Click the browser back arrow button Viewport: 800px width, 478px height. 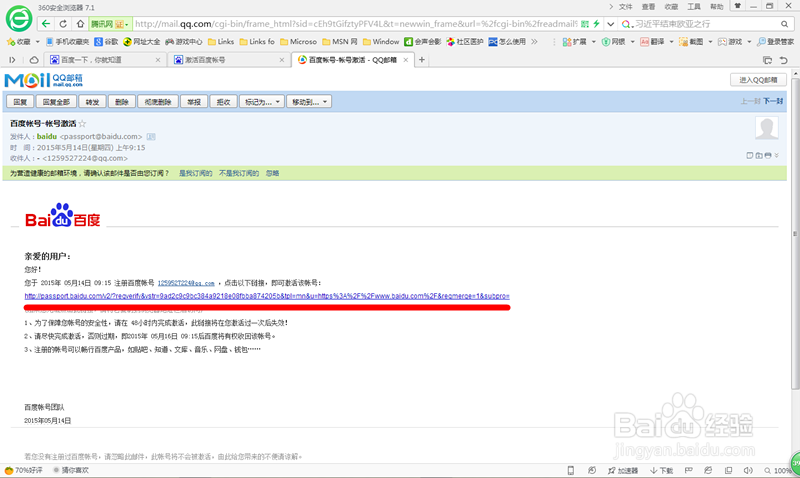[46, 23]
